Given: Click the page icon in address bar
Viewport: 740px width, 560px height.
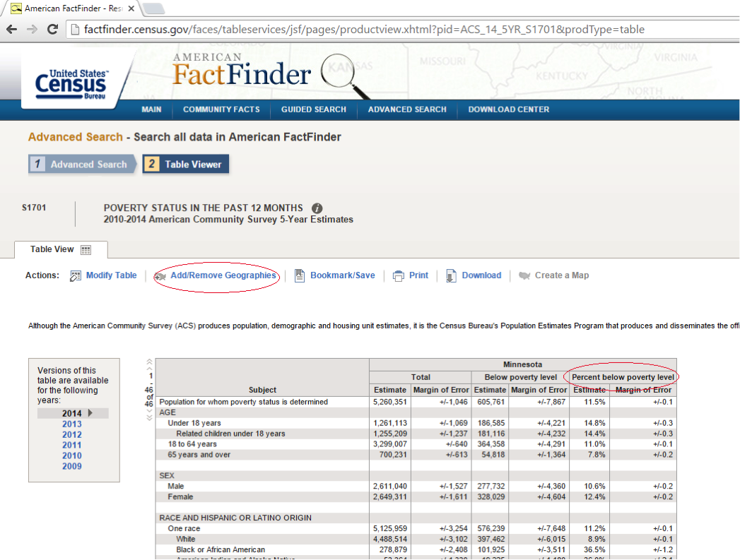Looking at the screenshot, I should (74, 30).
